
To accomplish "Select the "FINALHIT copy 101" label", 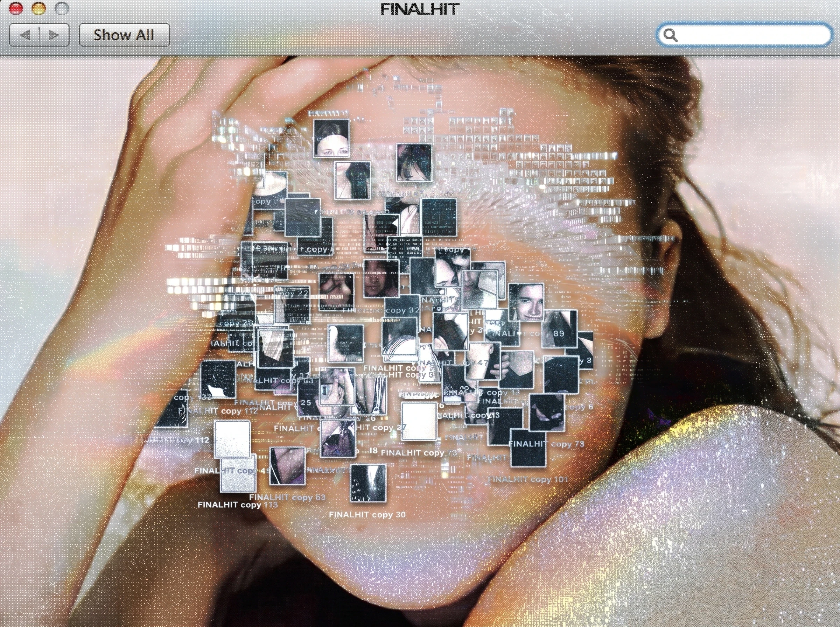I will point(527,479).
